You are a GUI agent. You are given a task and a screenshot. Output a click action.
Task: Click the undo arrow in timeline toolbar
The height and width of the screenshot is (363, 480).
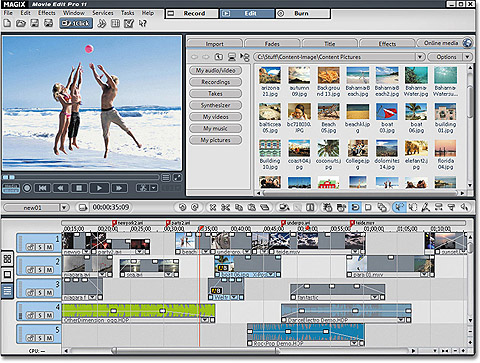pyautogui.click(x=182, y=207)
